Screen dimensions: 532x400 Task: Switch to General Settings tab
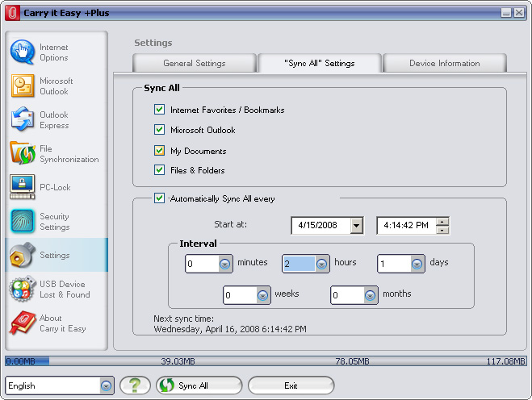pyautogui.click(x=195, y=63)
